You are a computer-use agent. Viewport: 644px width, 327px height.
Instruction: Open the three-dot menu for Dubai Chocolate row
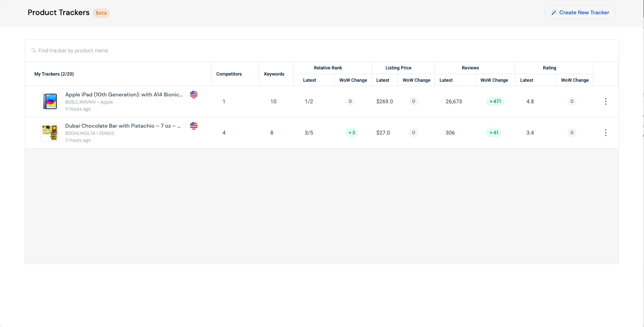605,133
